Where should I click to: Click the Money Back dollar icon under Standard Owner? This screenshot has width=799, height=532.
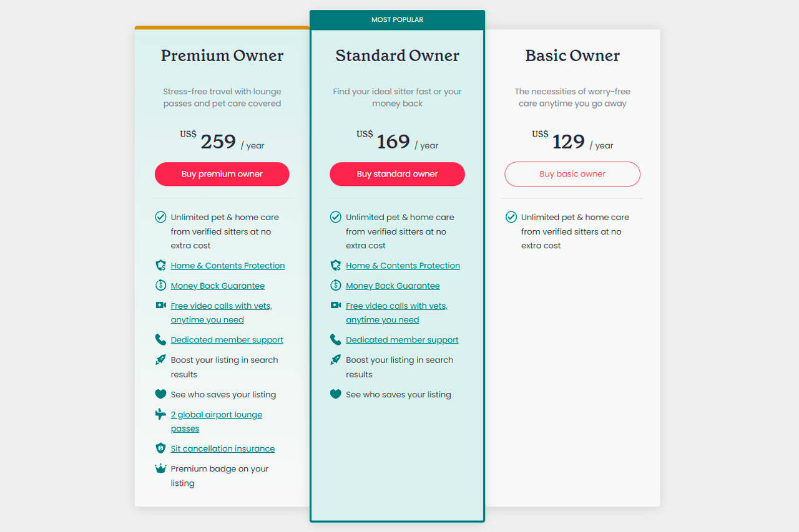[335, 285]
